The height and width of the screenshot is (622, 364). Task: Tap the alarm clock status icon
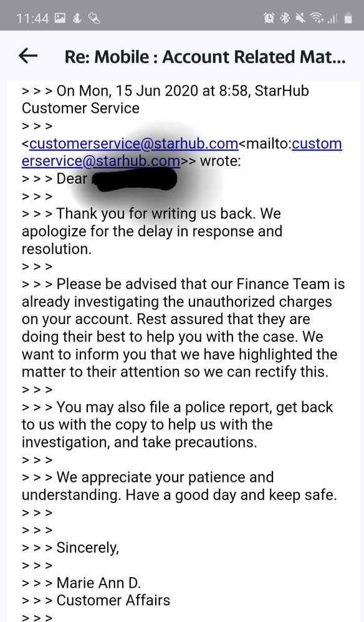click(269, 18)
